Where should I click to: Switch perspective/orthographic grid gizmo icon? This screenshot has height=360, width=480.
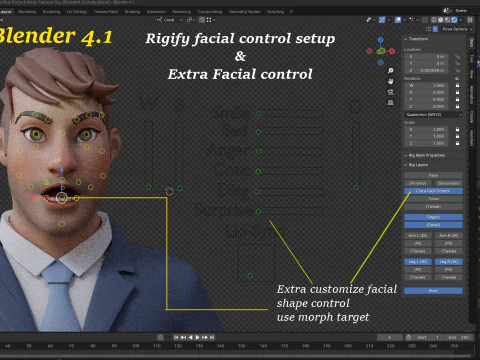pyautogui.click(x=391, y=103)
